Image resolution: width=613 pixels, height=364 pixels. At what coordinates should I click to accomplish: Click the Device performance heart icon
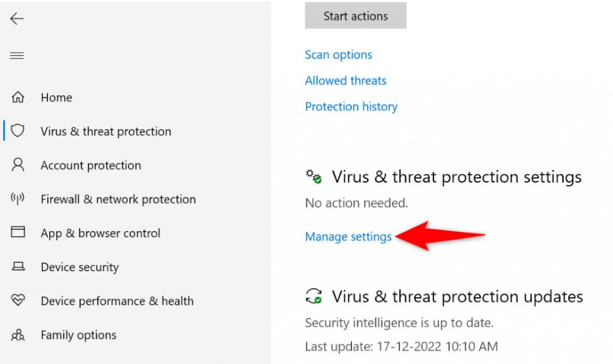click(19, 301)
